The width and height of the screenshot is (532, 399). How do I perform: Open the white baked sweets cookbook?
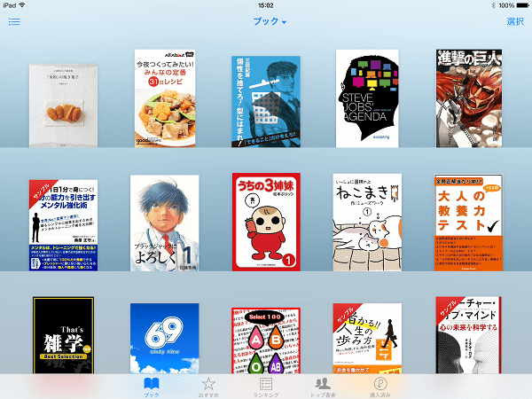pos(64,106)
